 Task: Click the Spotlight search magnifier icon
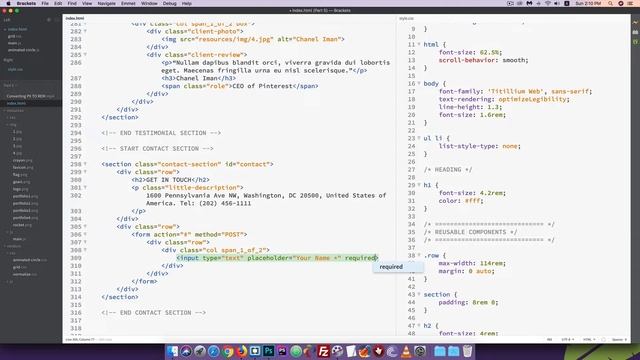click(610, 3)
